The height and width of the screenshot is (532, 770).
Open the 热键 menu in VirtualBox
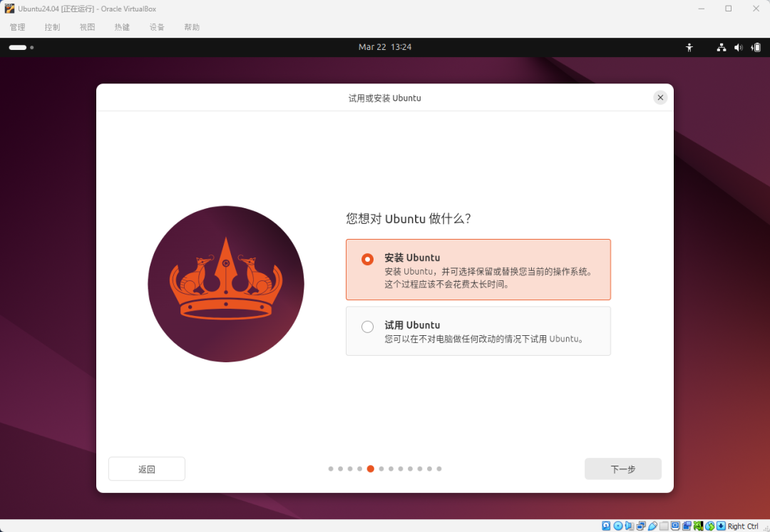tap(122, 27)
